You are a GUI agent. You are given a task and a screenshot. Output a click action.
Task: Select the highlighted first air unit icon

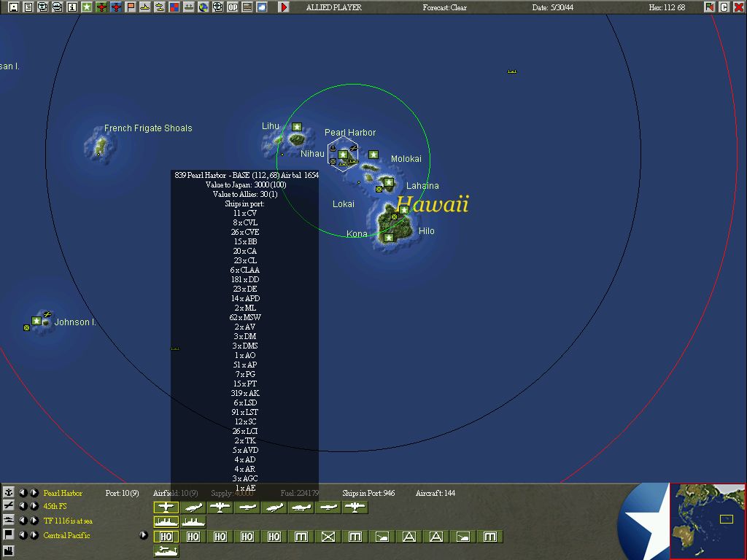tap(166, 507)
